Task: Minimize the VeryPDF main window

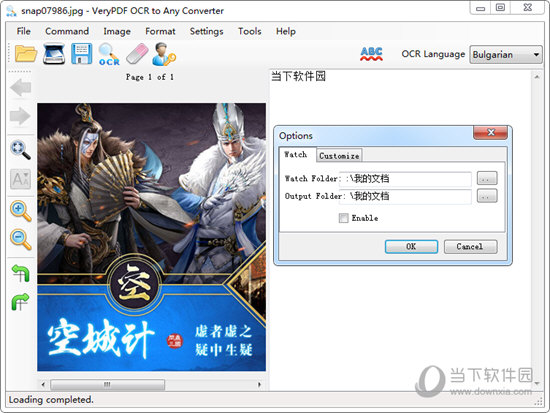Action: 481,8
